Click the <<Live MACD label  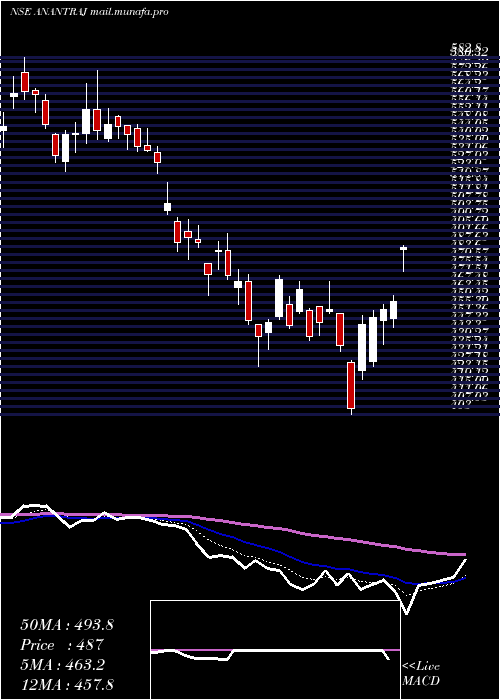[421, 674]
